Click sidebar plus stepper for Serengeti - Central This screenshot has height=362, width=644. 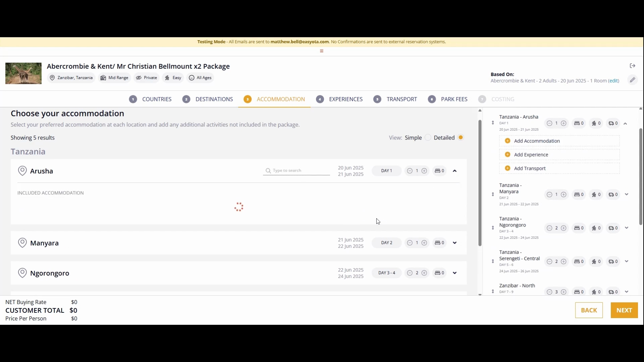[x=564, y=262]
